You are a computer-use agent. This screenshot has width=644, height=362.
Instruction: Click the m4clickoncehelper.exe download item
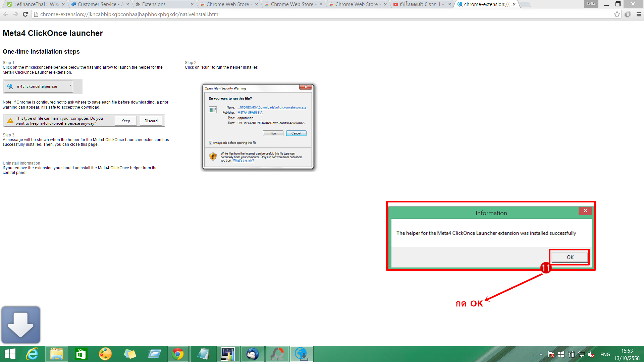(36, 86)
